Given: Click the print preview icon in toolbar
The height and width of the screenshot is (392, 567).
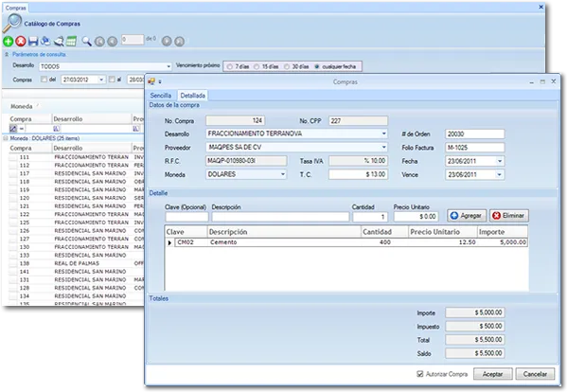Looking at the screenshot, I should pyautogui.click(x=59, y=42).
